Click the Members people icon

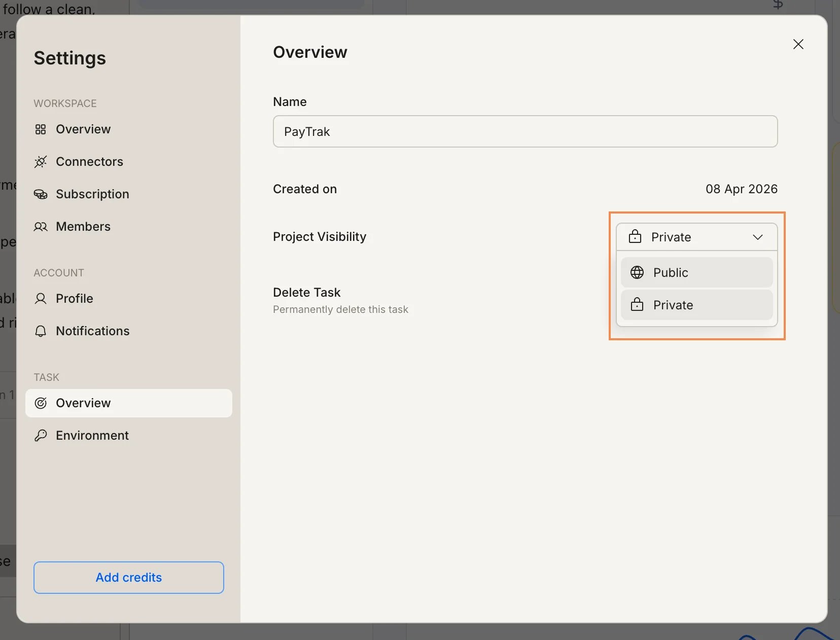pos(41,227)
